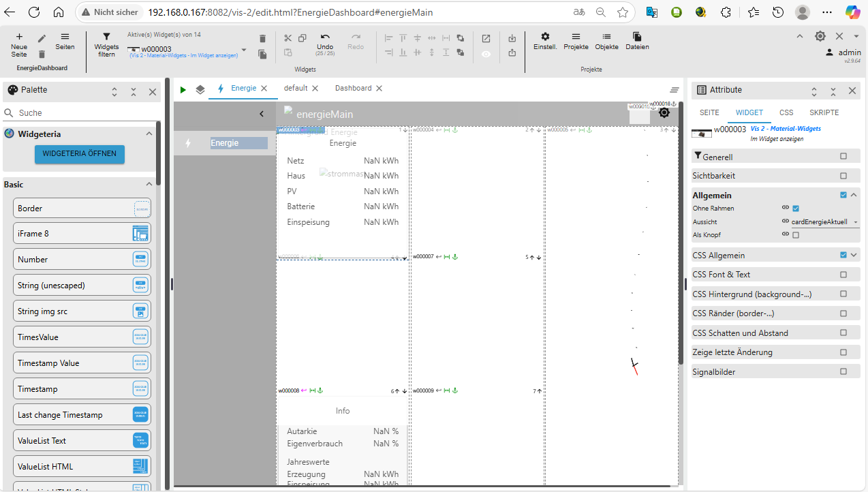Click WIDGETERIA ÖFFNEN button
Screen dimensions: 868x492
point(80,154)
